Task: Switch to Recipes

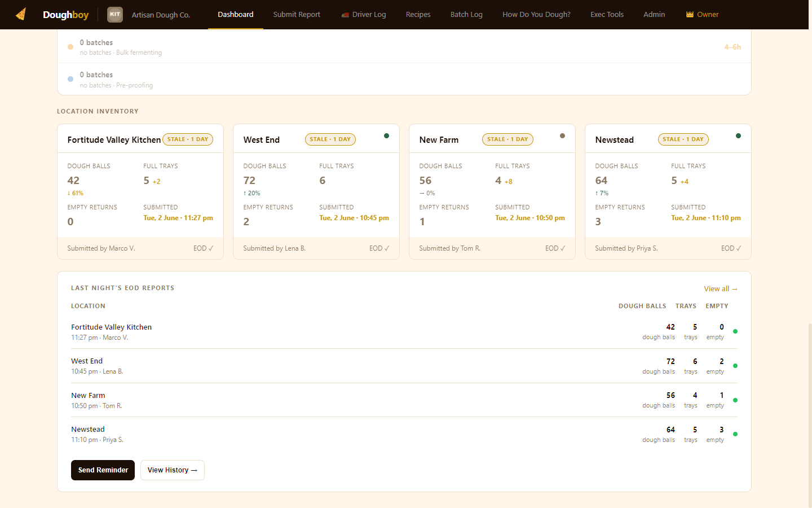Action: click(418, 15)
